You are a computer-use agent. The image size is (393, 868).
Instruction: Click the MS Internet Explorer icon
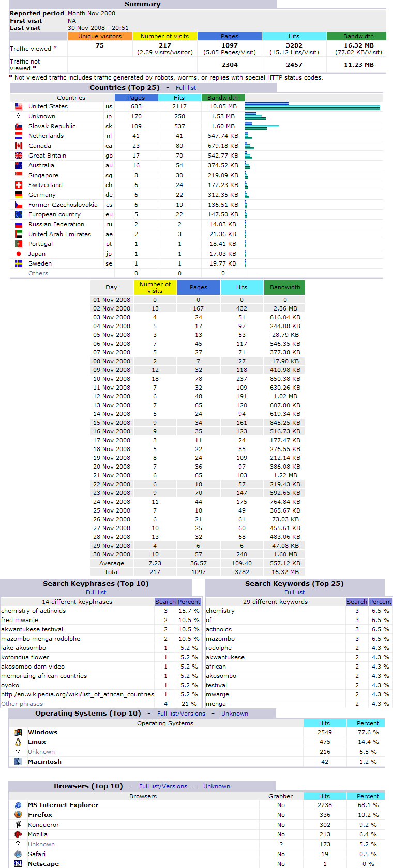click(18, 805)
